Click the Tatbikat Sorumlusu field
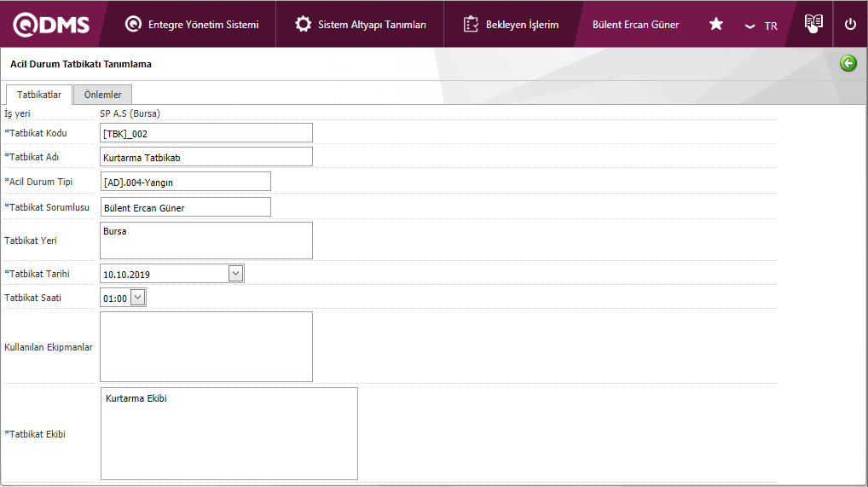This screenshot has width=868, height=487. (185, 207)
